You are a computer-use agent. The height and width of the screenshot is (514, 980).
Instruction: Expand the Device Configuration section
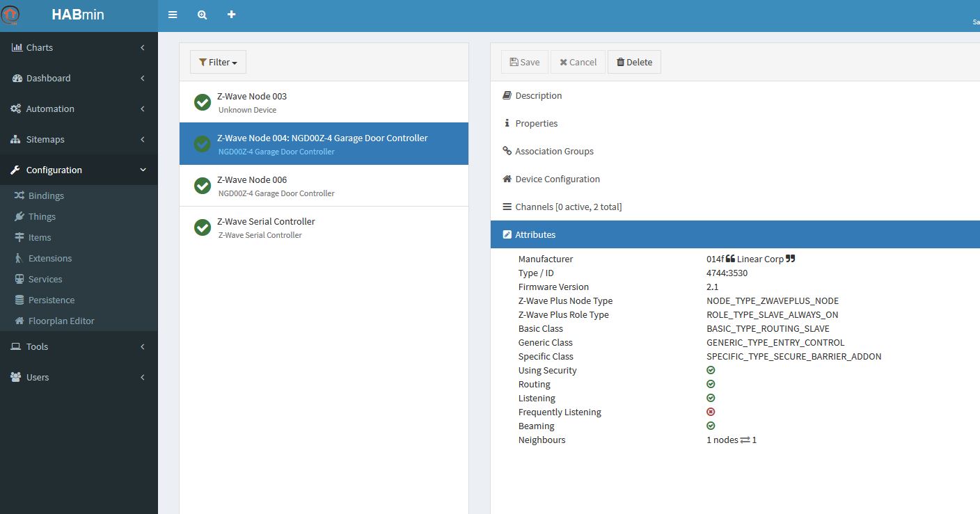pos(557,179)
